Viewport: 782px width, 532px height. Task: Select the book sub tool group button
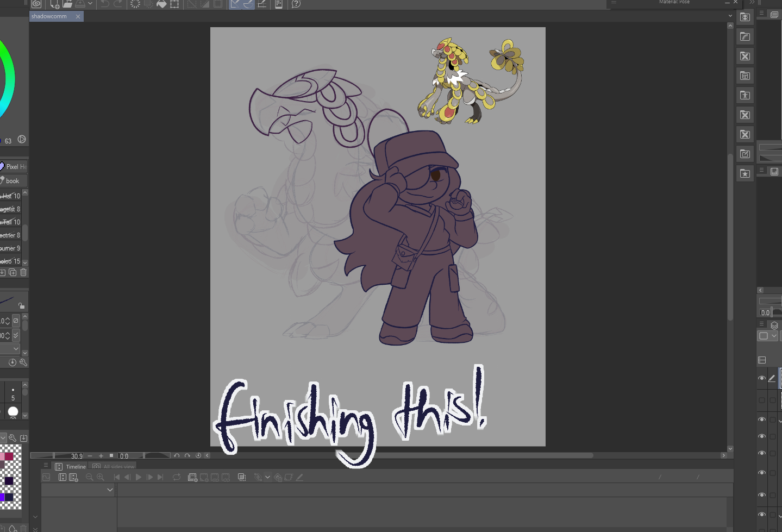pyautogui.click(x=12, y=181)
